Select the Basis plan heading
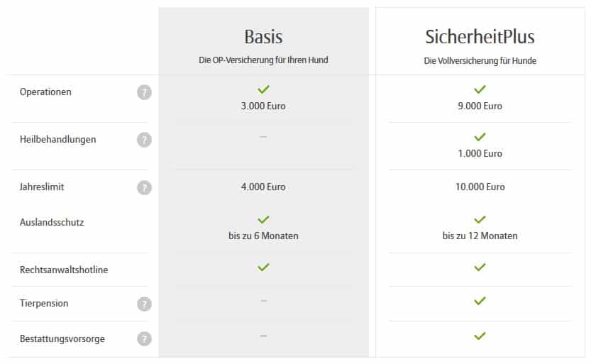This screenshot has height=364, width=591. (x=263, y=37)
